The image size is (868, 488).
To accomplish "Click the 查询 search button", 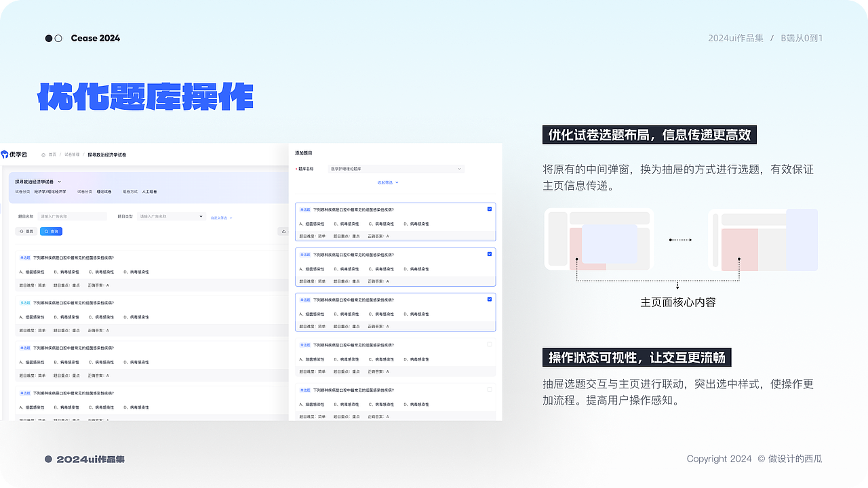I will 52,231.
